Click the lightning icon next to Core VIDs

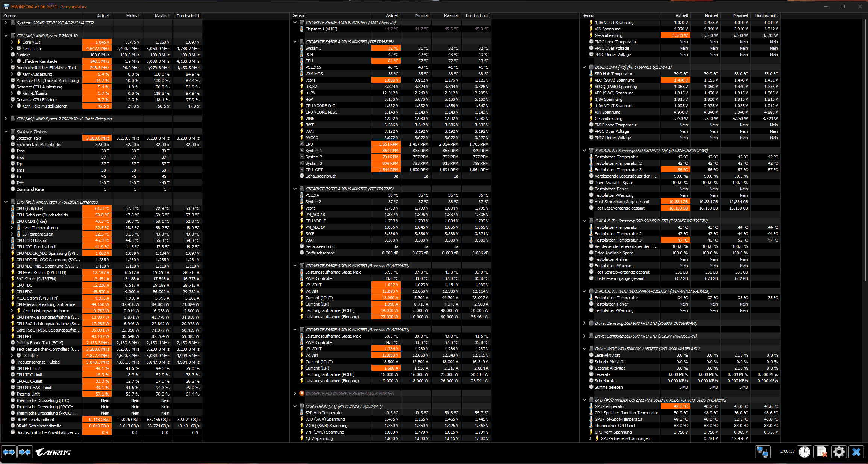18,42
